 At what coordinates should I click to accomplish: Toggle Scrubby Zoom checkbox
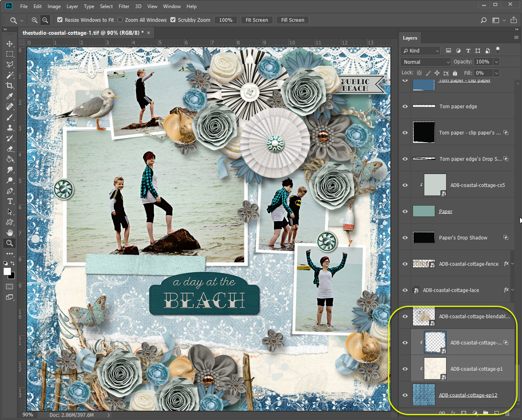(173, 20)
